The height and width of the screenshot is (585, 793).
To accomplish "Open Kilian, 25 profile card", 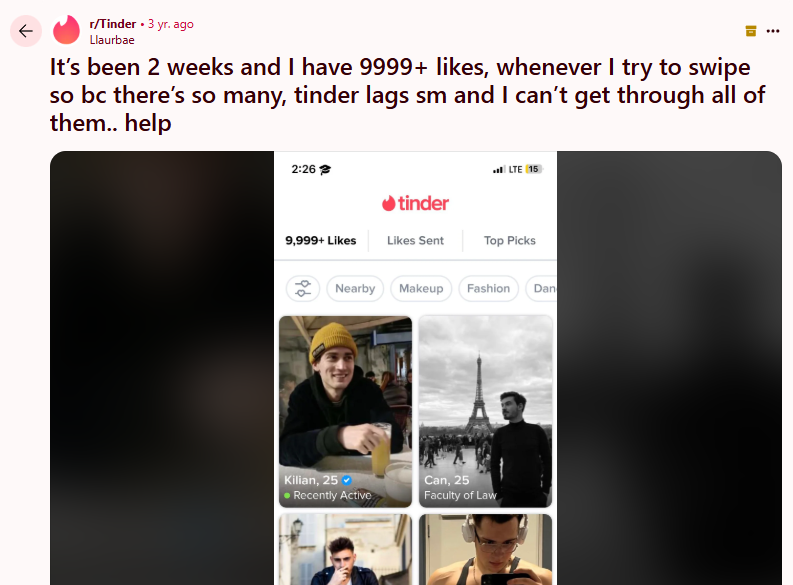I will pyautogui.click(x=345, y=412).
